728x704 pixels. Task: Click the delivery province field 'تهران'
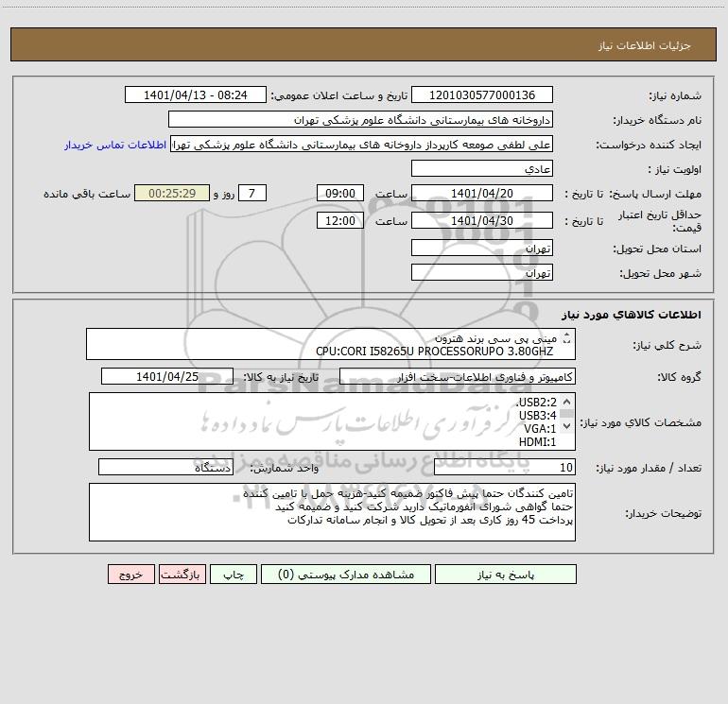click(x=482, y=248)
